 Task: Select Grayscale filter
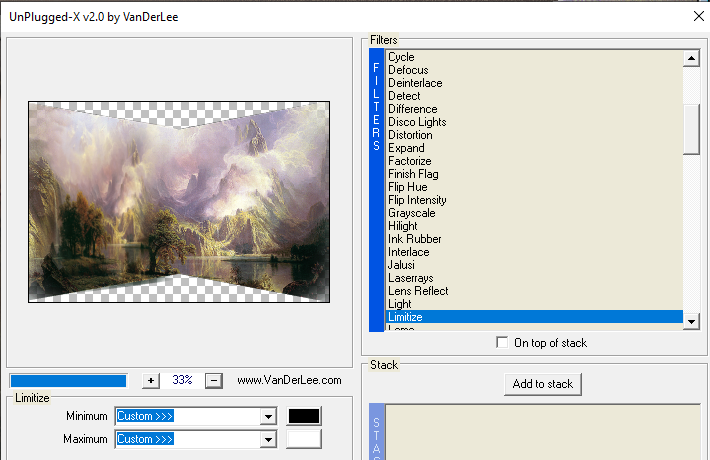pyautogui.click(x=534, y=213)
